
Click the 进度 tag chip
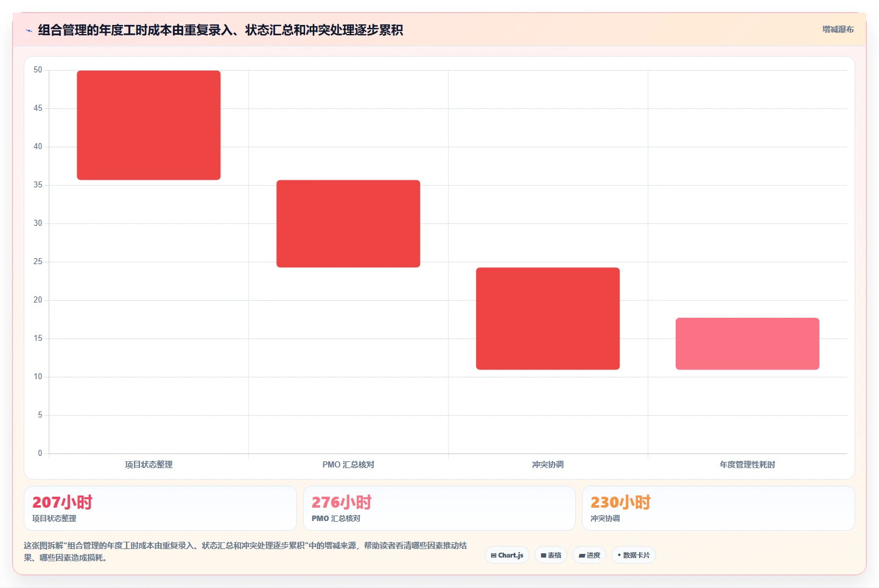coord(589,555)
